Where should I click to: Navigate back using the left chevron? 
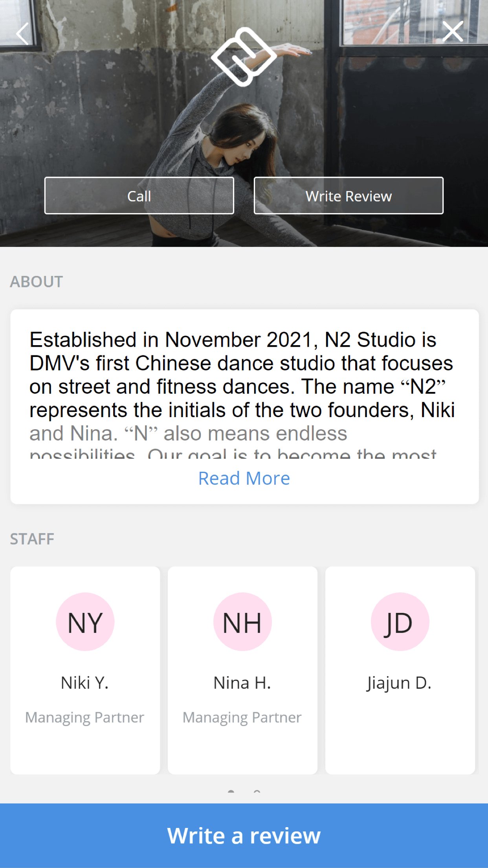pos(22,34)
